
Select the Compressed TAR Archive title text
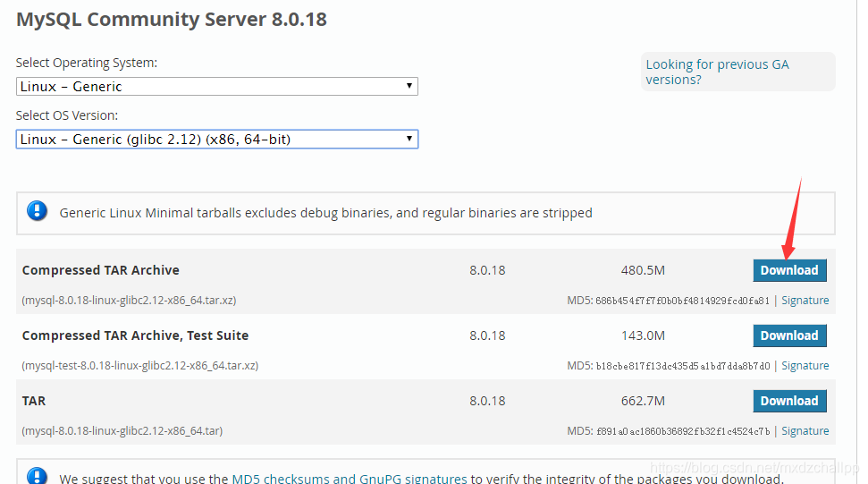[101, 270]
